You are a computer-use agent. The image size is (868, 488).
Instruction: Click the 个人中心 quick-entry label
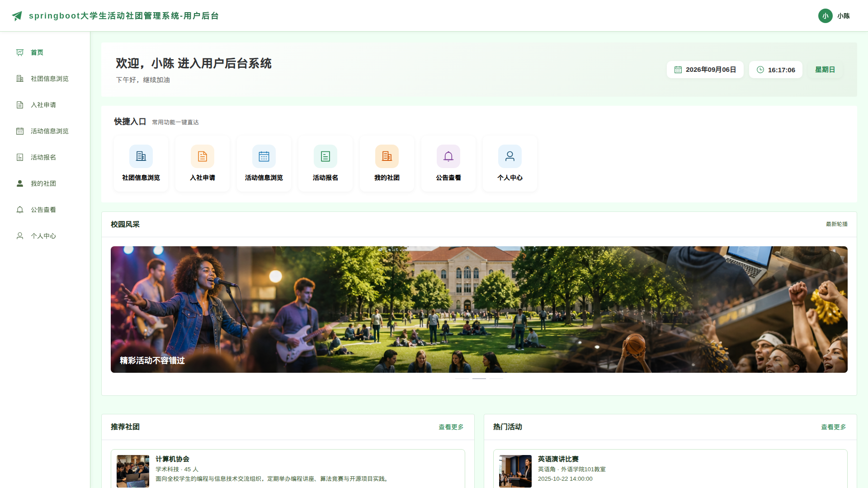pyautogui.click(x=510, y=178)
